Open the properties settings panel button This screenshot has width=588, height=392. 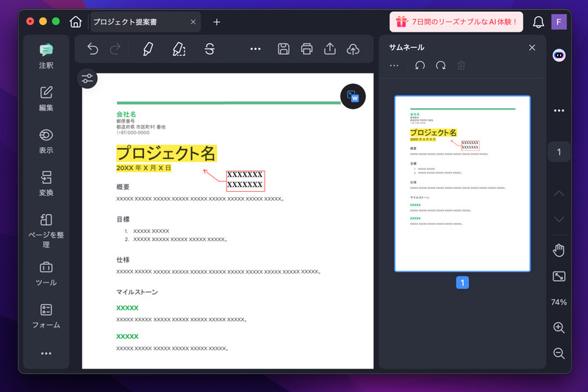tap(87, 79)
